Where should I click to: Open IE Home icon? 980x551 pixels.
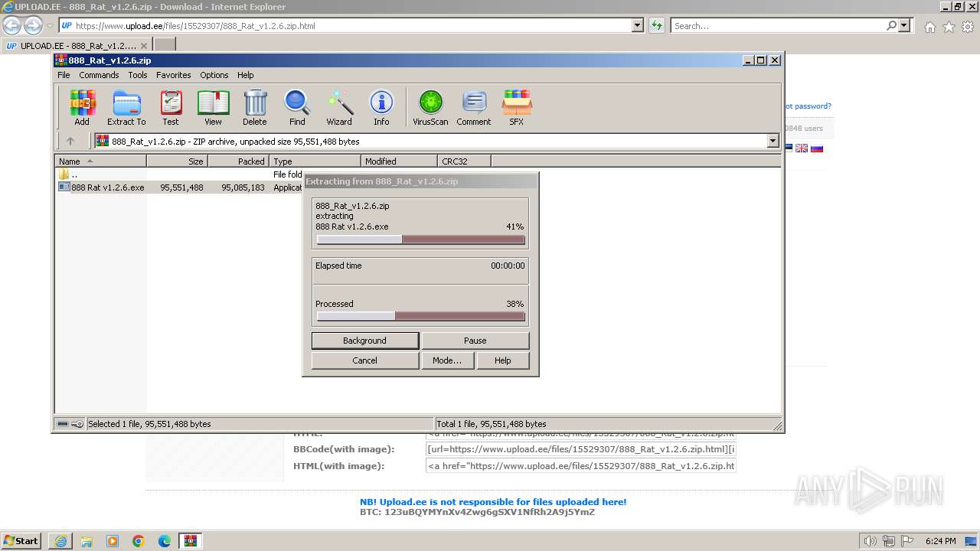(x=929, y=27)
